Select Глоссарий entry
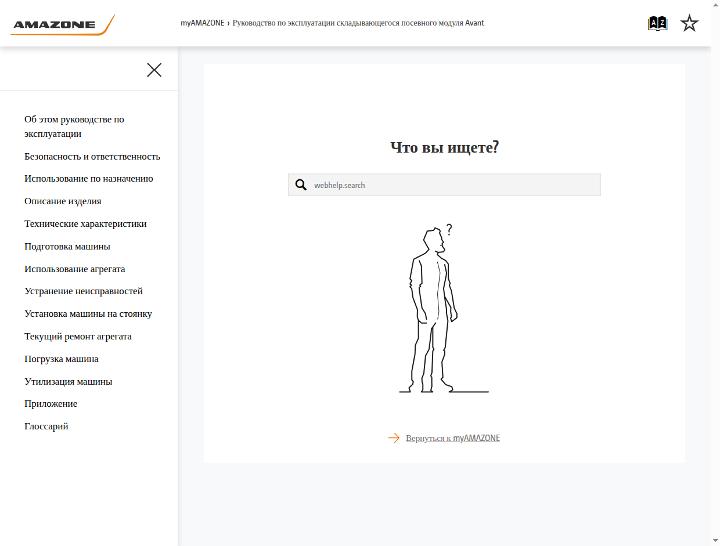This screenshot has height=546, width=720. 46,426
